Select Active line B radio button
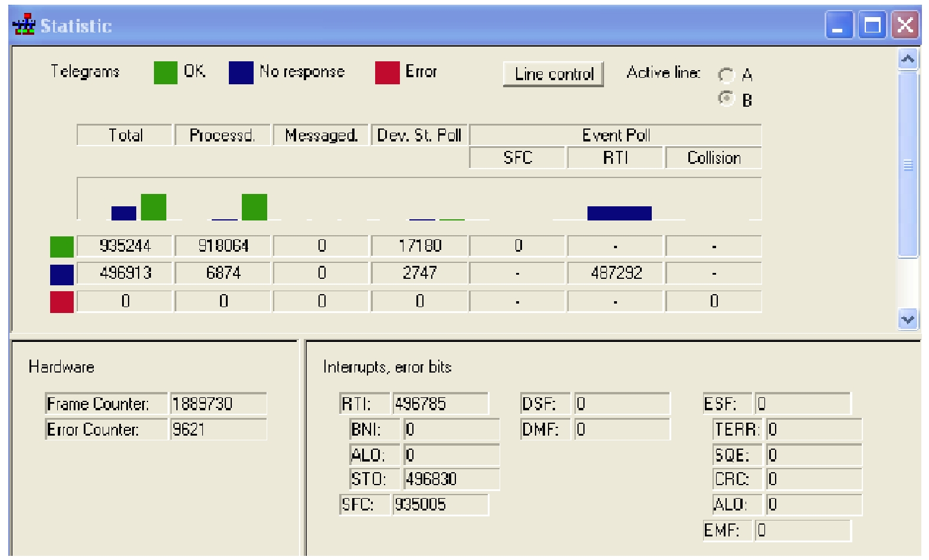 click(726, 98)
